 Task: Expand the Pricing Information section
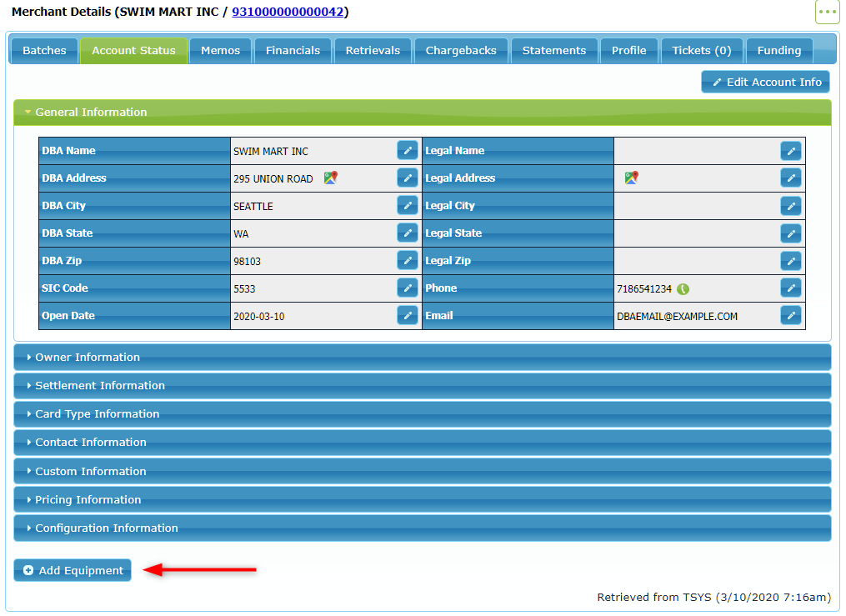(422, 499)
